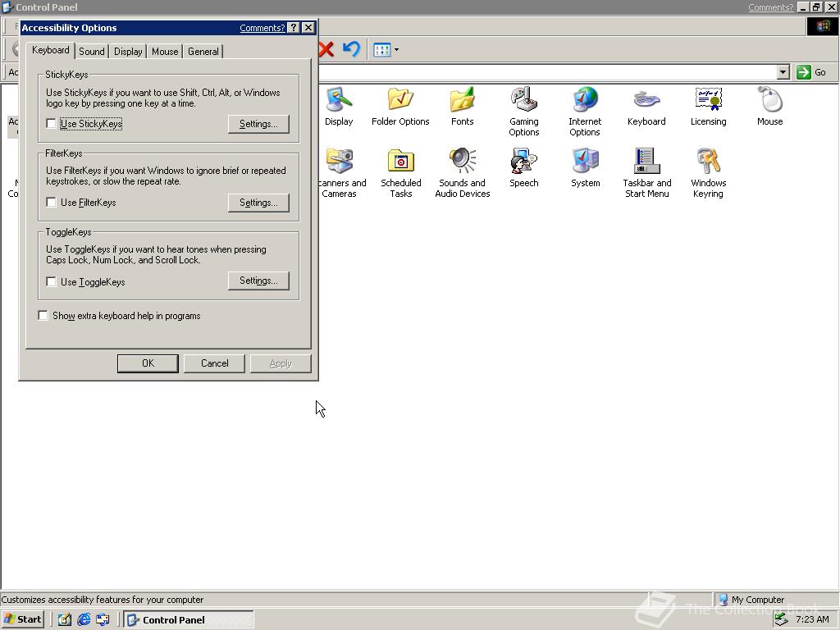The height and width of the screenshot is (630, 840).
Task: Switch to the Display tab
Action: [x=128, y=52]
